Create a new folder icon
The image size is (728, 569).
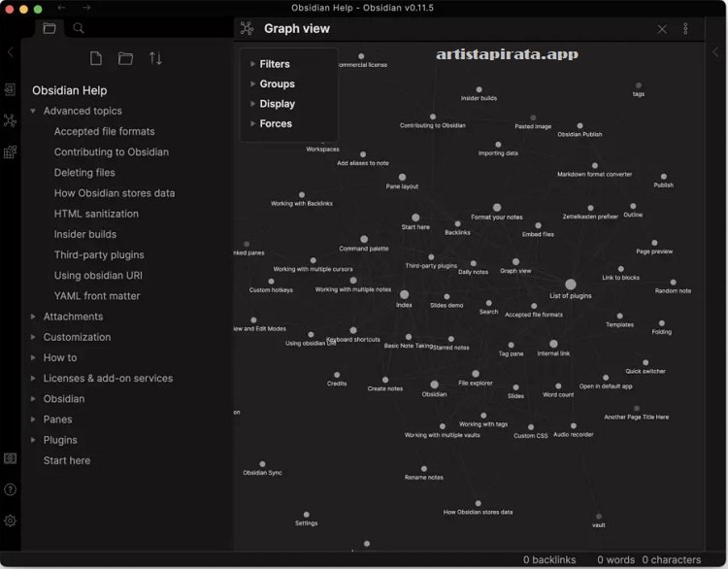point(125,58)
